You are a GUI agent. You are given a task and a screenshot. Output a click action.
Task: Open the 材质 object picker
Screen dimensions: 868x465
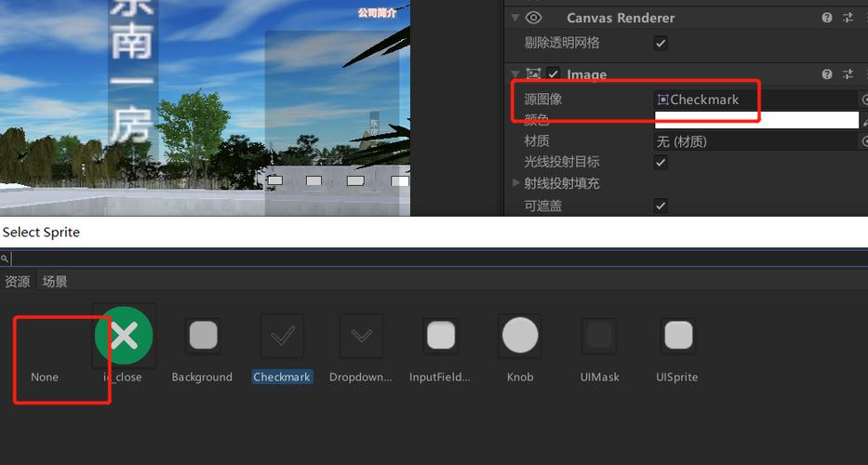(x=864, y=141)
